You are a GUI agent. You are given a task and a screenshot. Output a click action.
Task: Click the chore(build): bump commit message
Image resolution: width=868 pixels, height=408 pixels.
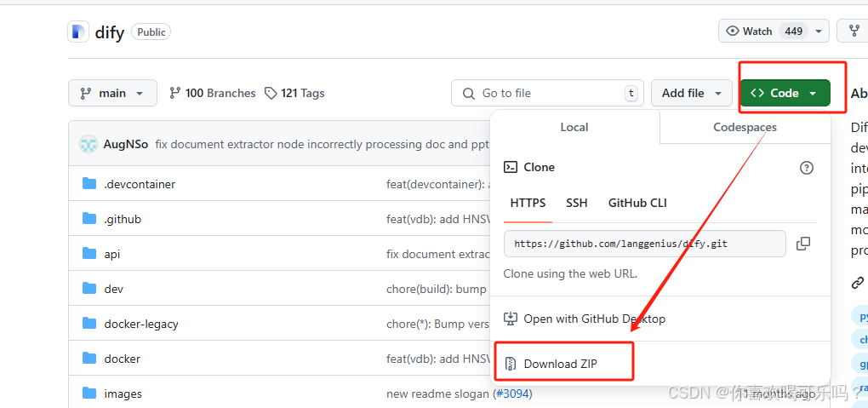tap(437, 289)
